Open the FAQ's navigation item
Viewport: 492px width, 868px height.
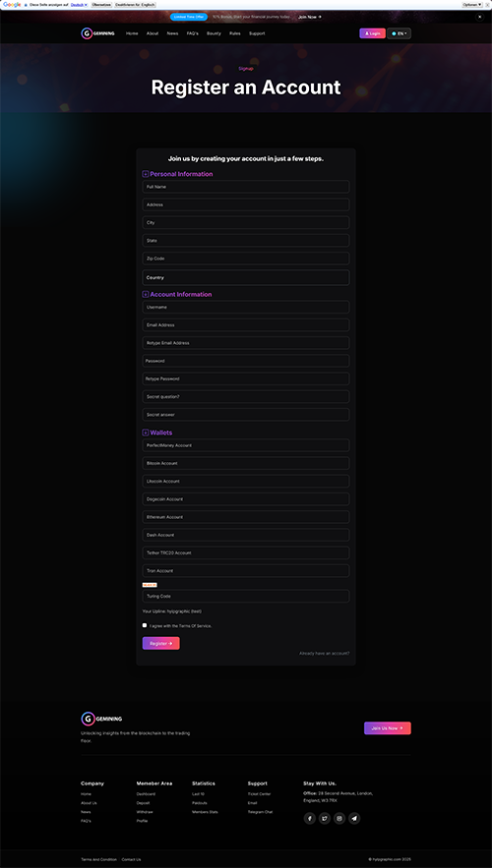pos(192,33)
